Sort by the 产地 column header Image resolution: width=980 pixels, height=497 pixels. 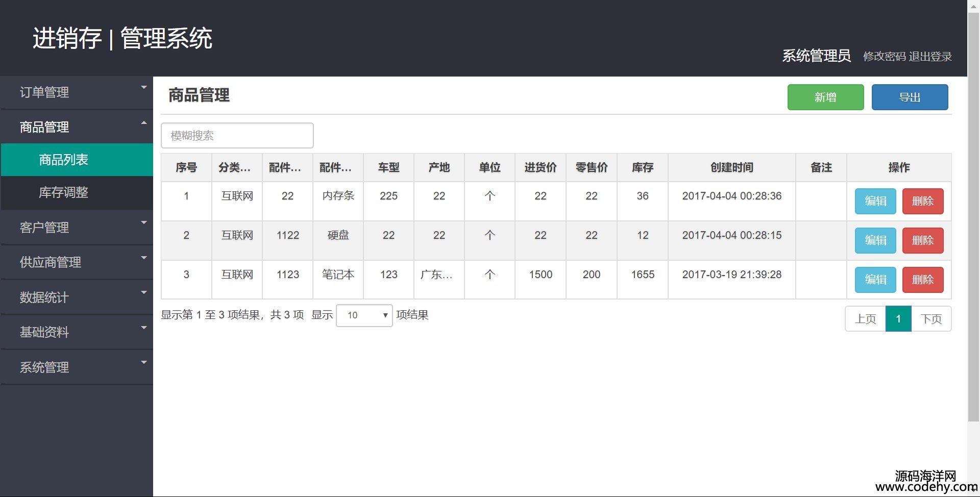439,167
